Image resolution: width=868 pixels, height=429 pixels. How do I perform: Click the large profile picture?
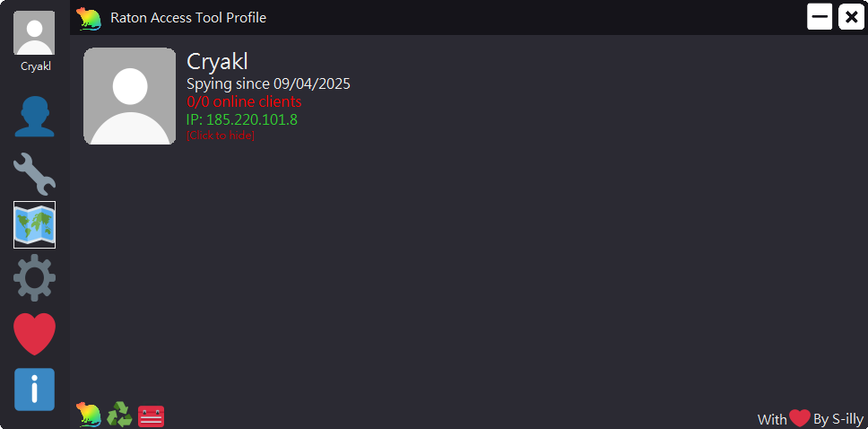(x=129, y=96)
